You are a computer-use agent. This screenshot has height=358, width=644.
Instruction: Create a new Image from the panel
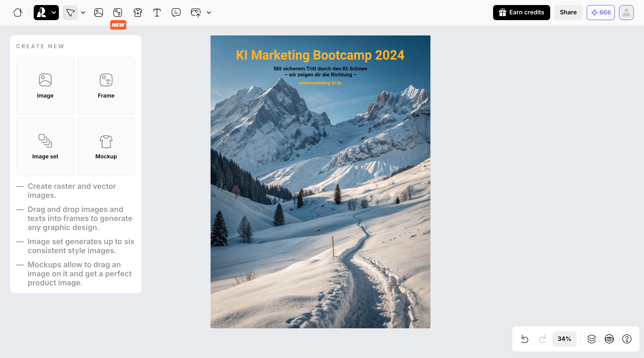[x=45, y=86]
